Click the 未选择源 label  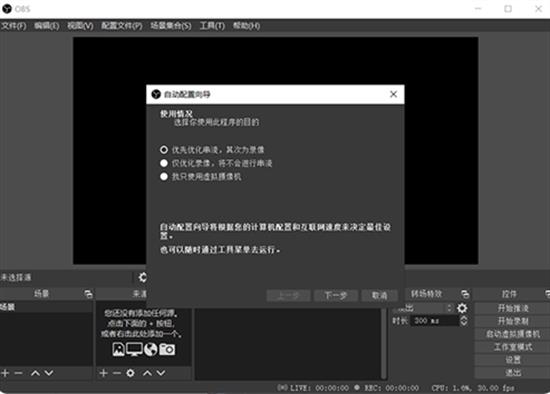16,278
